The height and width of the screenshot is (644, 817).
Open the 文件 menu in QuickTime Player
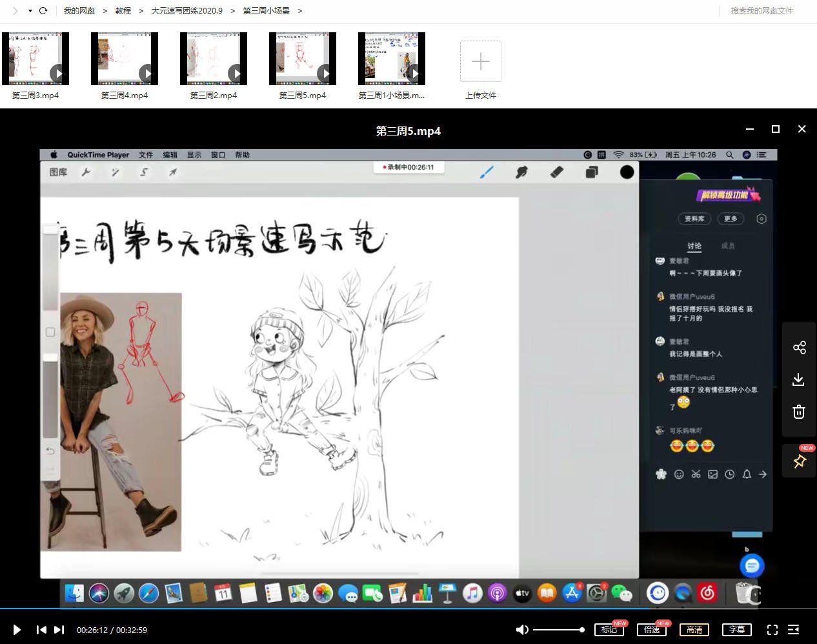(x=146, y=154)
